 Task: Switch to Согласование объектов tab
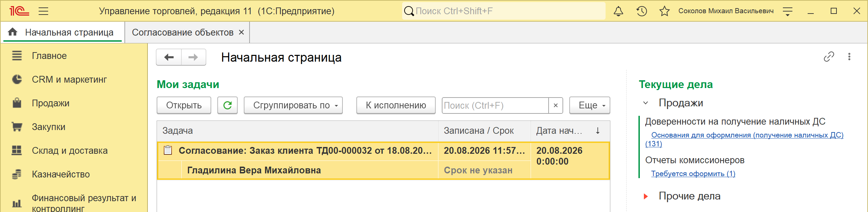pyautogui.click(x=183, y=33)
